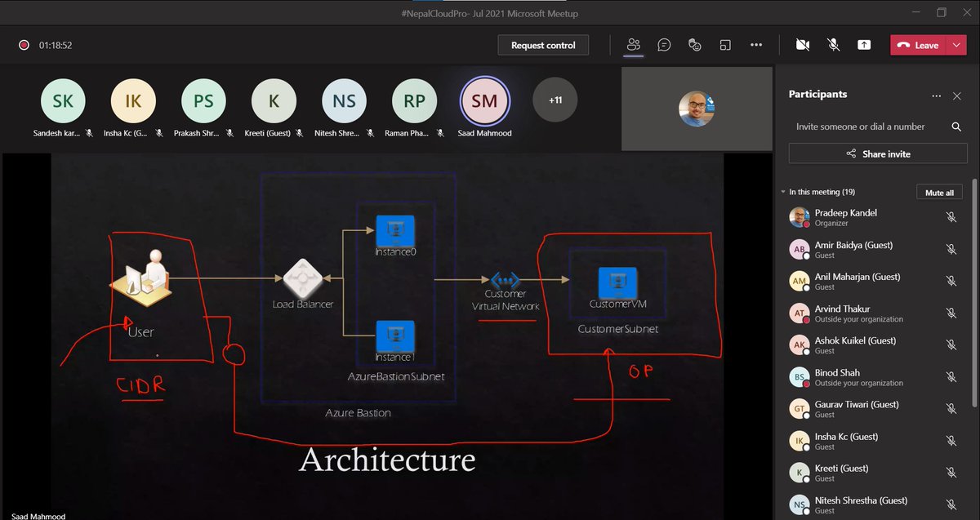Screen dimensions: 980x520
Task: Open More actions ellipsis in toolbar
Action: tap(756, 45)
